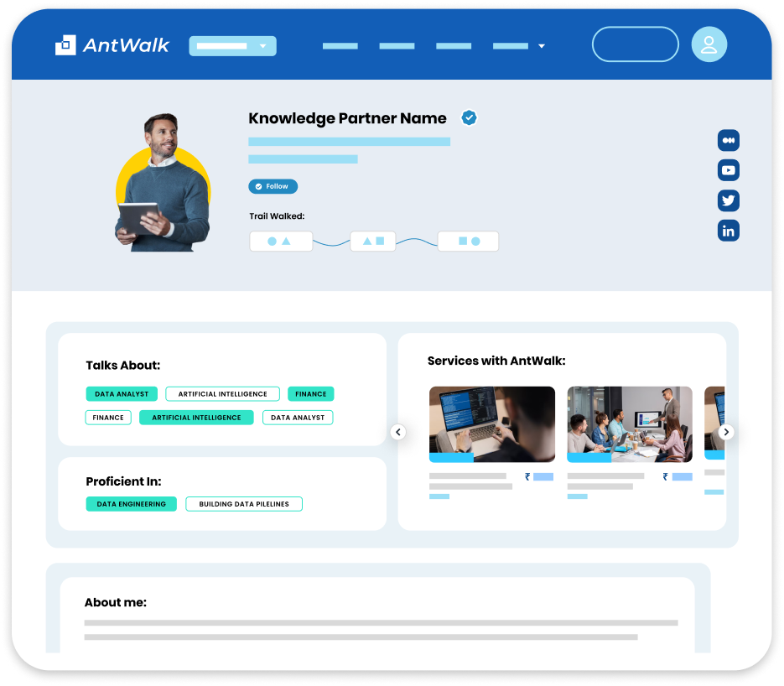784x686 pixels.
Task: Expand the last navigation menu with caret
Action: click(x=518, y=46)
